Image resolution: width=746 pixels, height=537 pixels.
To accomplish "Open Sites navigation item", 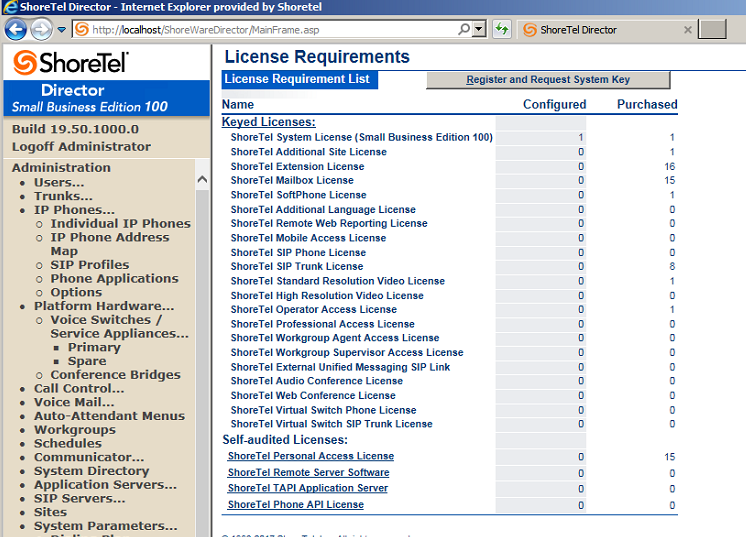I will 50,512.
